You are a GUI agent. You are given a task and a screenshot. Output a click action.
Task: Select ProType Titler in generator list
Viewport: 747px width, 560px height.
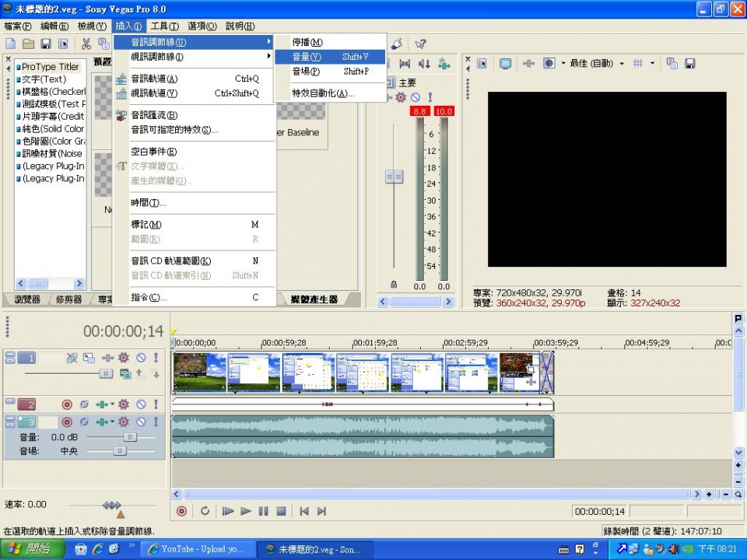pyautogui.click(x=50, y=67)
